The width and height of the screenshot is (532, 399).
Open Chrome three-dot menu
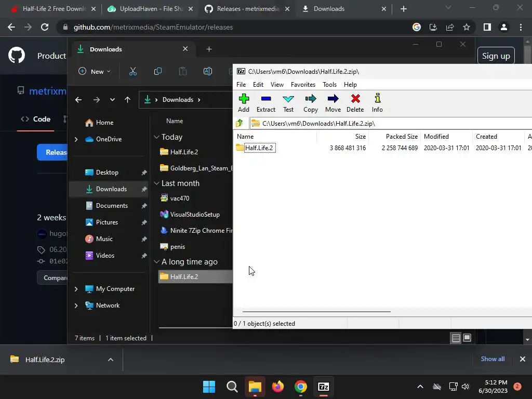tap(521, 27)
